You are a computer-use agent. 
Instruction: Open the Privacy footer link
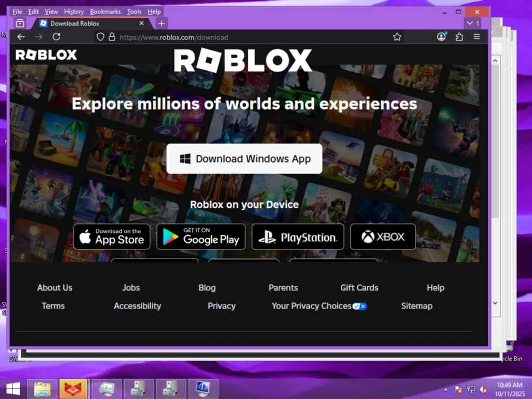tap(221, 306)
